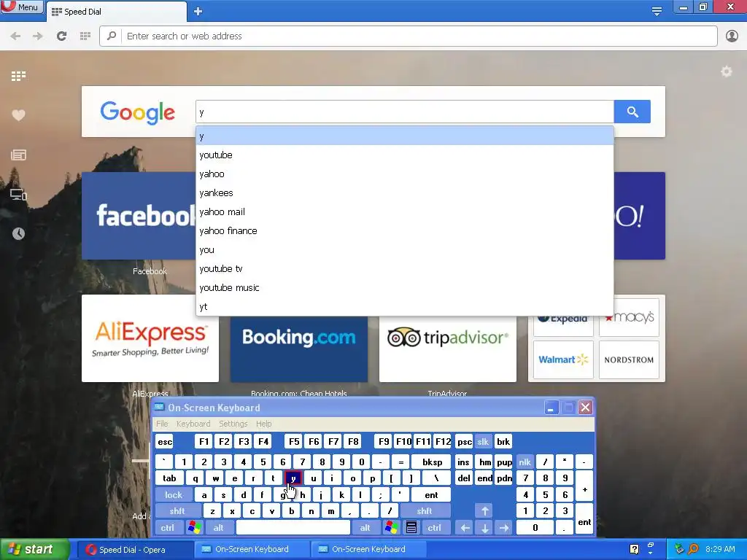Toggle the nlk num lock key
The height and width of the screenshot is (560, 747).
(x=525, y=462)
